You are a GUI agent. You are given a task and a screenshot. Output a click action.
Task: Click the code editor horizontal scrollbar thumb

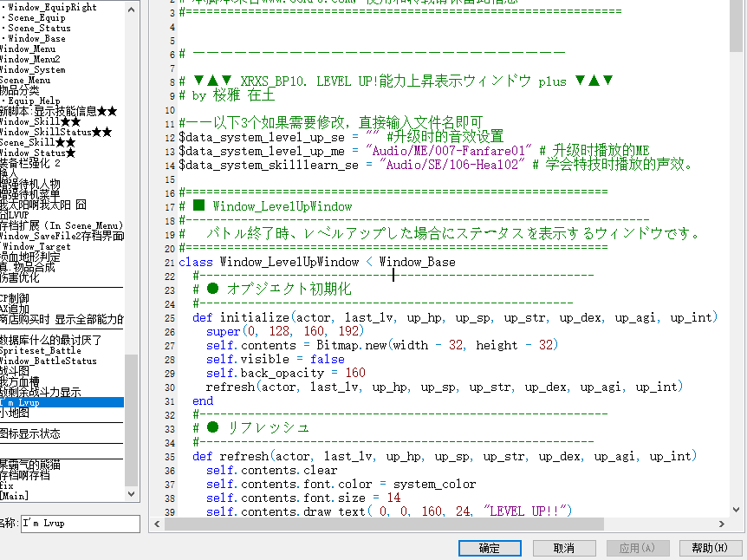click(x=384, y=524)
